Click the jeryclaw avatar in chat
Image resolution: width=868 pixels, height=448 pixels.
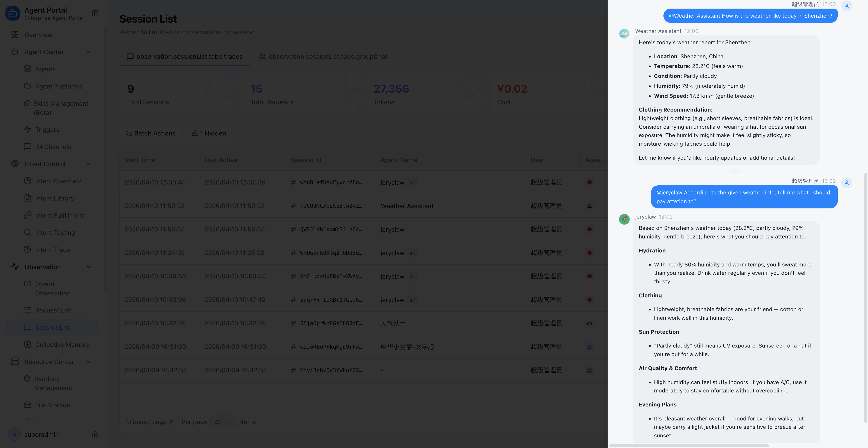[624, 219]
